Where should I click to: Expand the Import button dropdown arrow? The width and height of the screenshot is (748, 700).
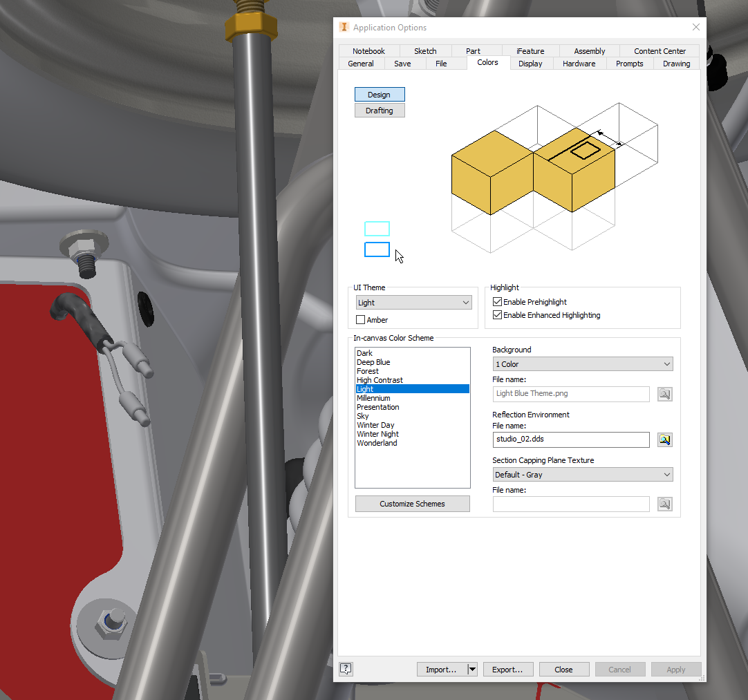[x=472, y=669]
